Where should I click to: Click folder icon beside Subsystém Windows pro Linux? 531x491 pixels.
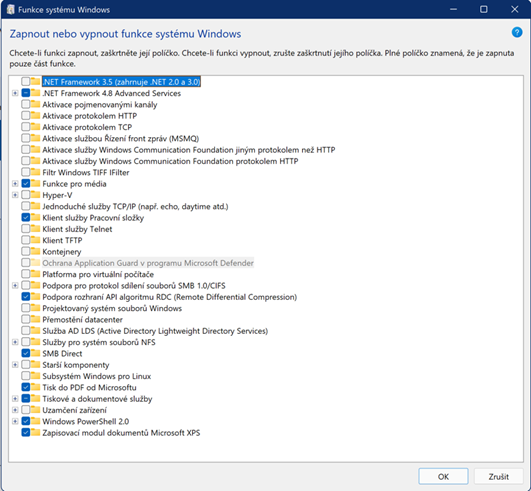coord(36,376)
